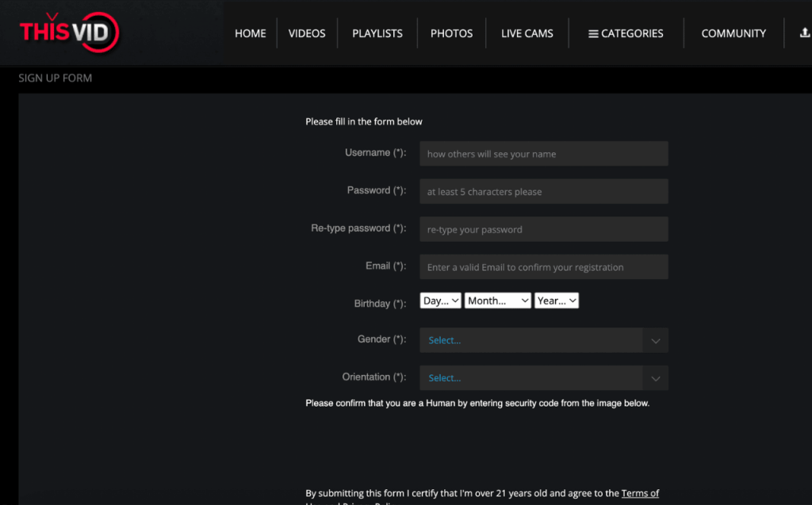The image size is (812, 505).
Task: Click into the Email input field
Action: pyautogui.click(x=543, y=267)
